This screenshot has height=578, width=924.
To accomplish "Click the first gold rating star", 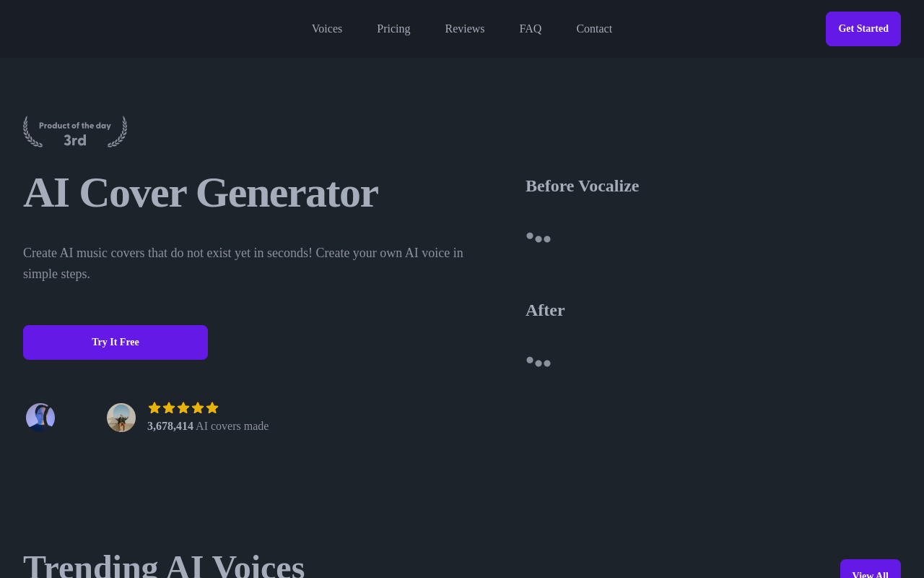I will pos(154,408).
